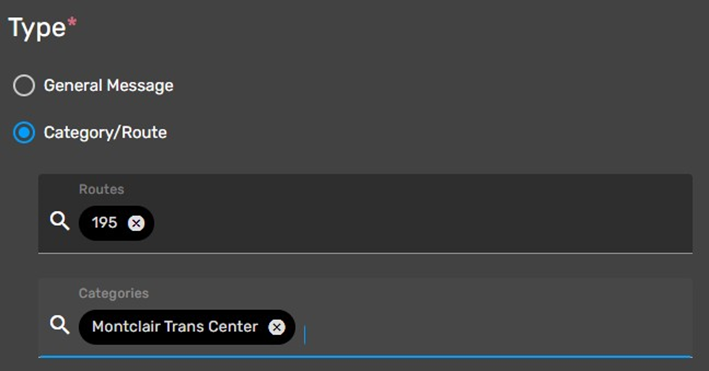Screen dimensions: 709x371
Task: Focus the empty area of Routes input
Action: pos(421,223)
